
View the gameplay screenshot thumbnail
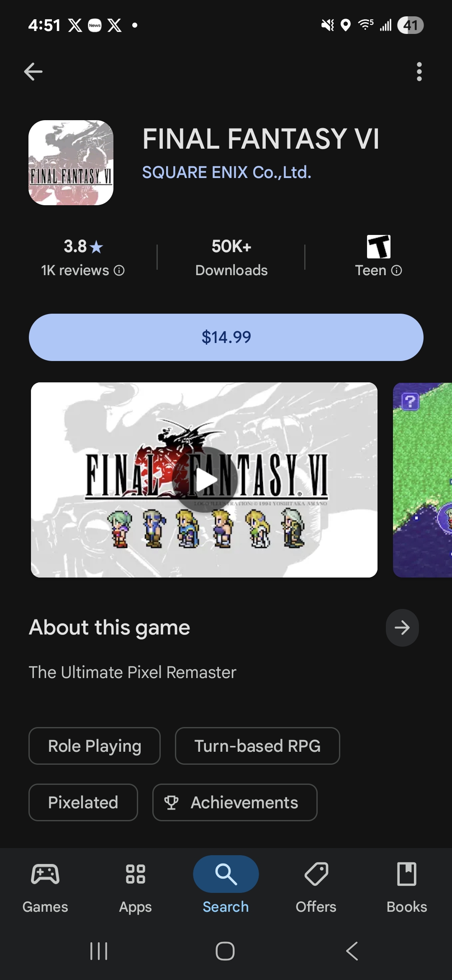422,480
